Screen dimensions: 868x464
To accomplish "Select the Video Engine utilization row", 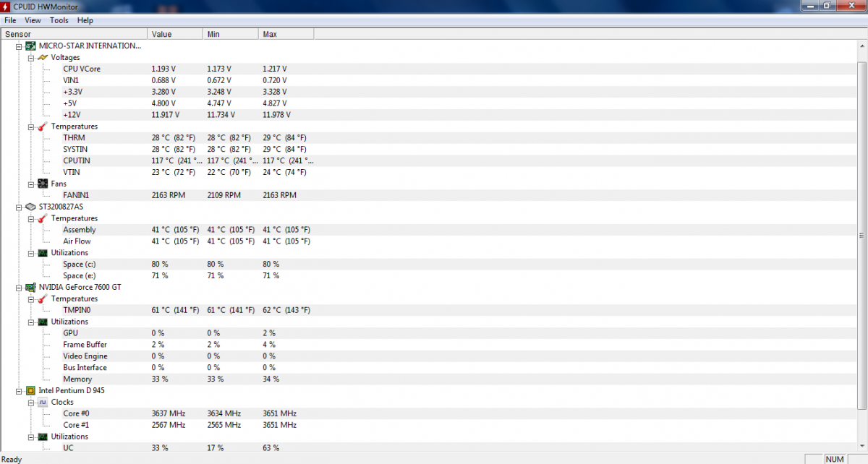I will 428,356.
